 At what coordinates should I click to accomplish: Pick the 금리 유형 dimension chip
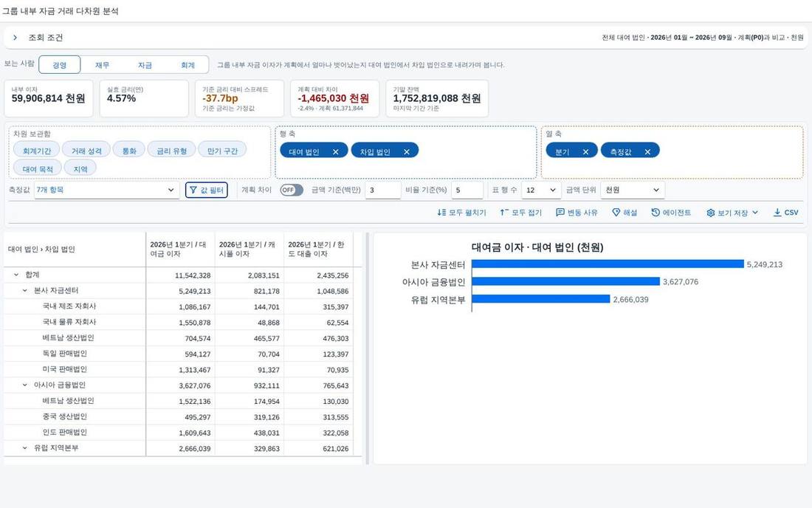pyautogui.click(x=171, y=151)
